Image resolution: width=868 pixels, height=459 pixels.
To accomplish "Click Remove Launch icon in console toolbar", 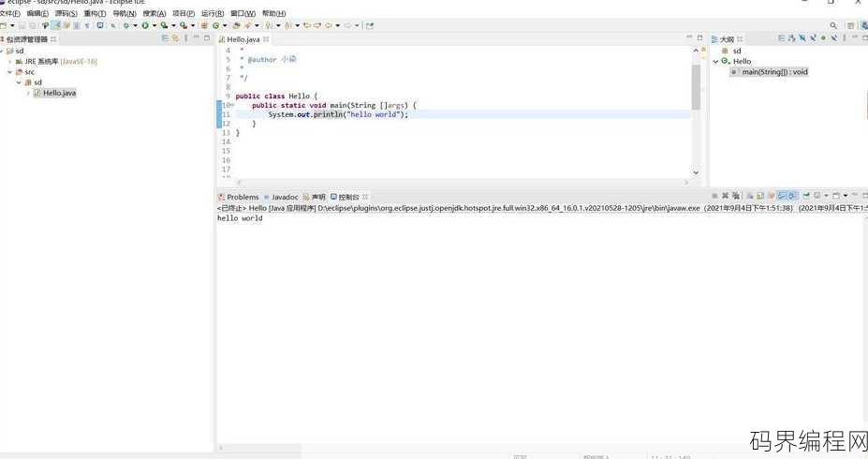I will click(x=725, y=196).
